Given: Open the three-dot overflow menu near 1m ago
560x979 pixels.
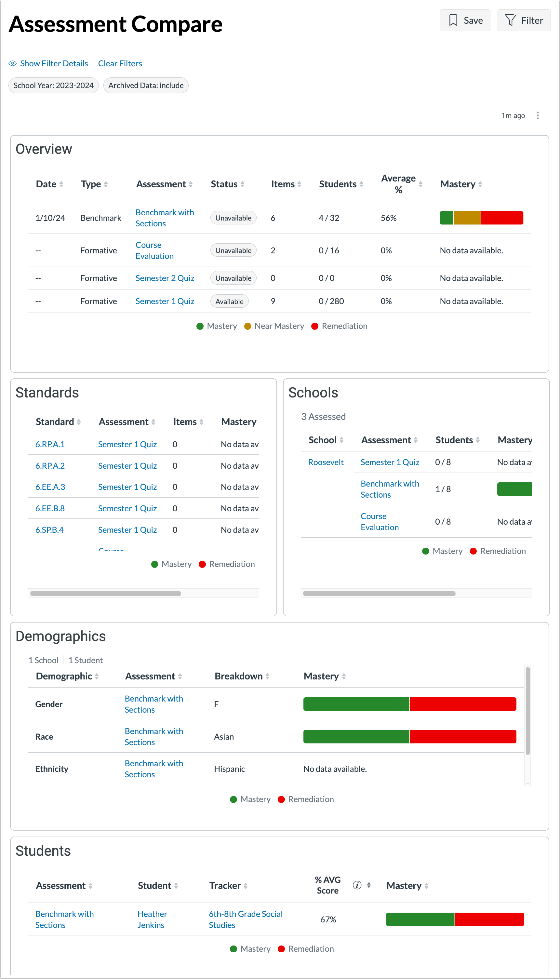Looking at the screenshot, I should pyautogui.click(x=538, y=115).
